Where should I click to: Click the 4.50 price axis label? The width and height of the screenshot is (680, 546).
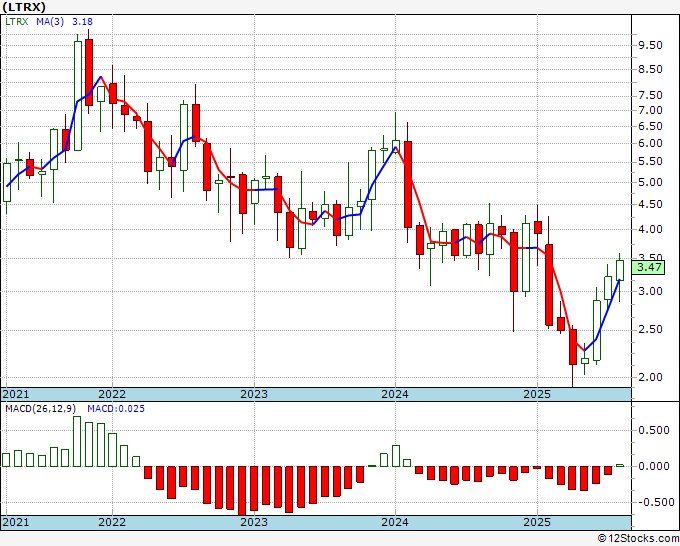point(651,204)
